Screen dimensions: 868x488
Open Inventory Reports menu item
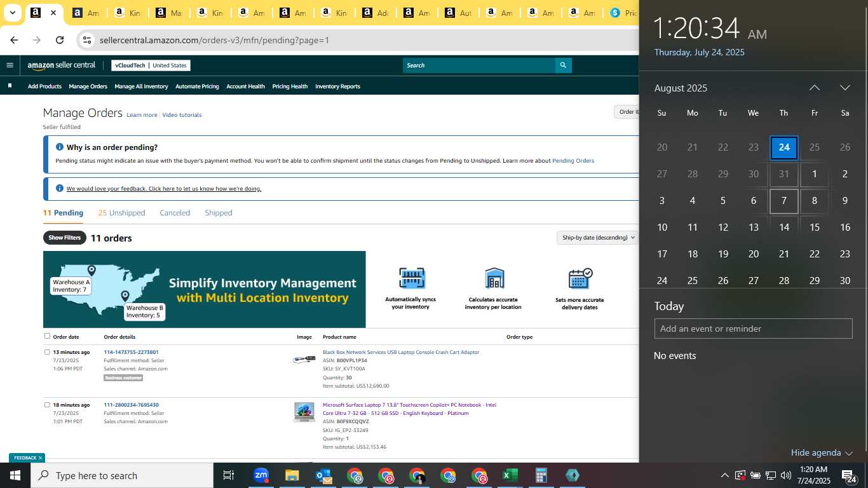click(337, 86)
